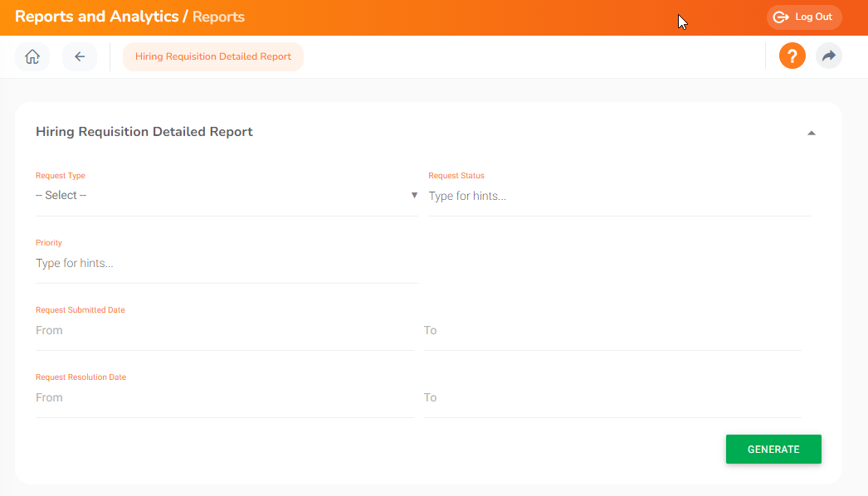This screenshot has width=868, height=496.
Task: Open help via the question mark icon
Action: click(x=792, y=56)
